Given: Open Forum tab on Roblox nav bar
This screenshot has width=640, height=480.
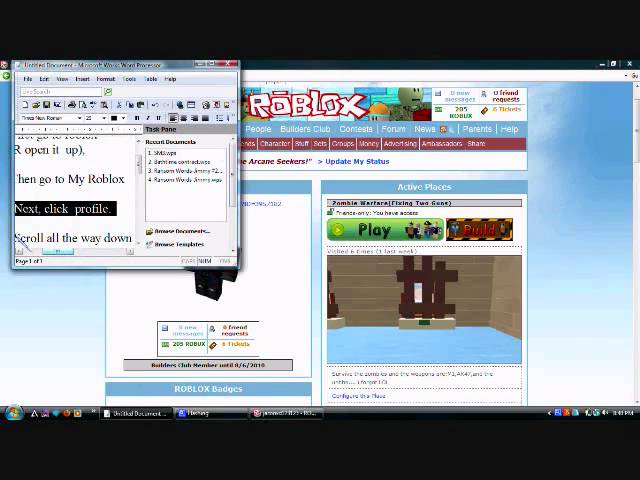Looking at the screenshot, I should [393, 129].
